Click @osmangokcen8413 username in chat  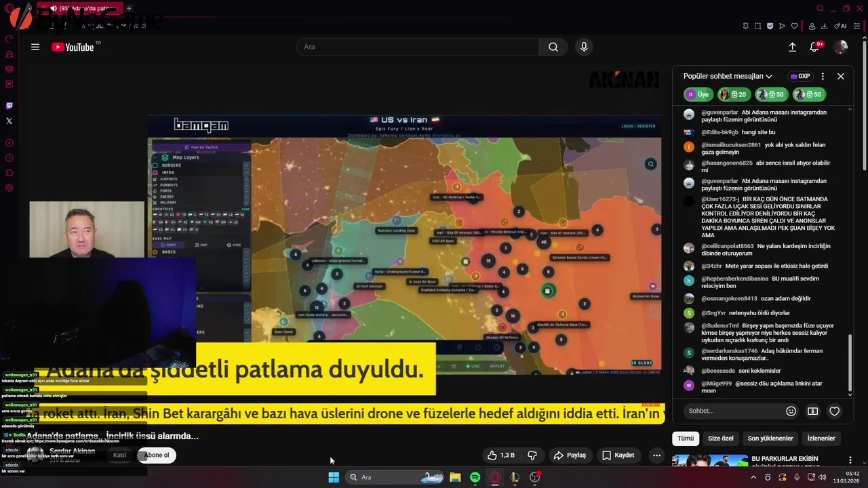pos(729,298)
